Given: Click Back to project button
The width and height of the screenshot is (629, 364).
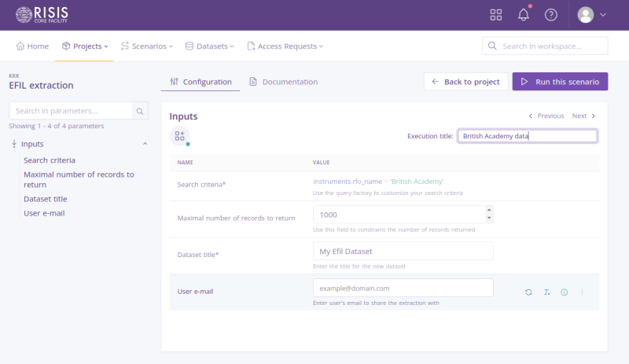Looking at the screenshot, I should coord(465,82).
